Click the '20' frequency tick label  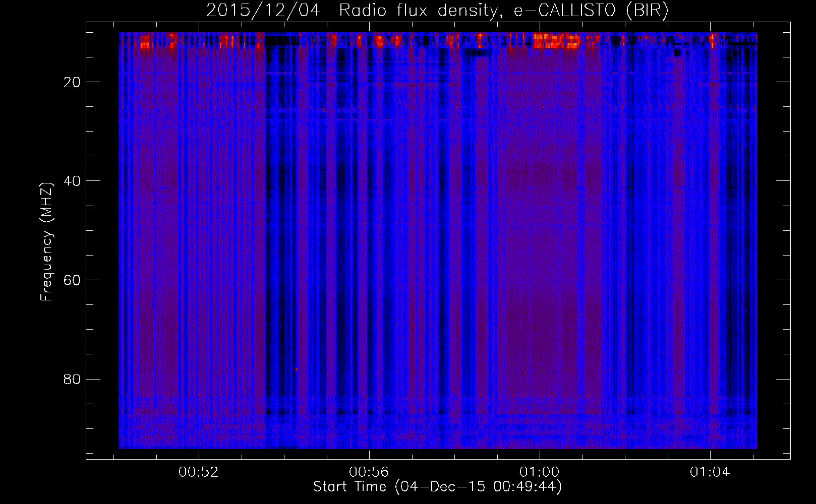point(73,82)
